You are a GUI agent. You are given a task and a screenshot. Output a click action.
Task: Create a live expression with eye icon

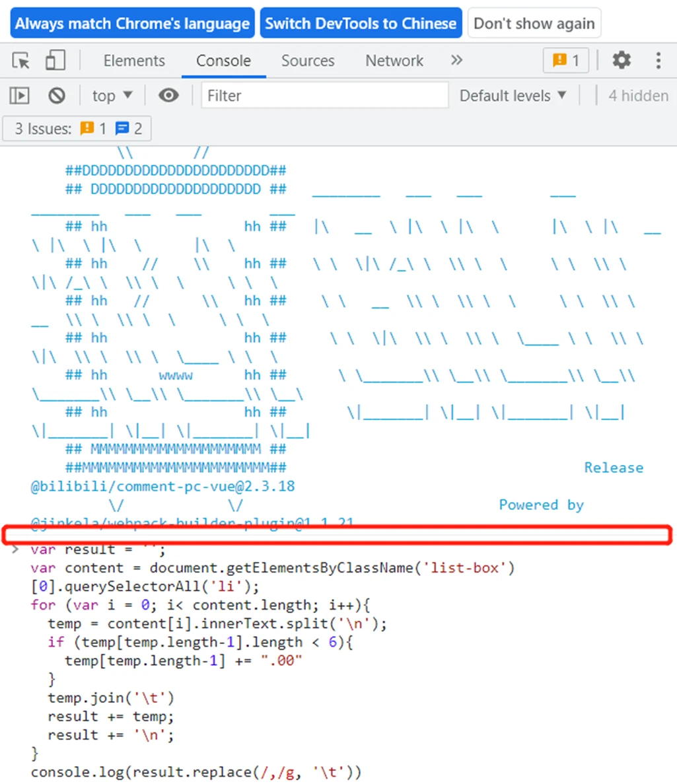pyautogui.click(x=168, y=96)
